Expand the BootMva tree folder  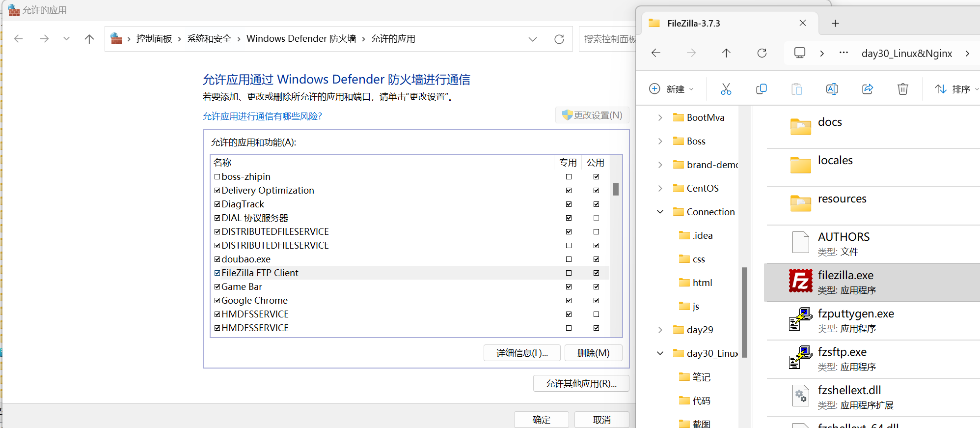pyautogui.click(x=660, y=117)
